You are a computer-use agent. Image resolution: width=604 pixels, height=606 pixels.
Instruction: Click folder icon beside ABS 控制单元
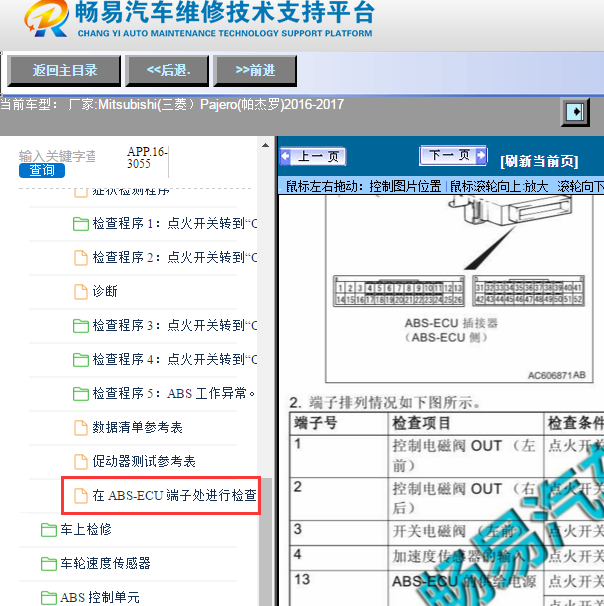(49, 597)
